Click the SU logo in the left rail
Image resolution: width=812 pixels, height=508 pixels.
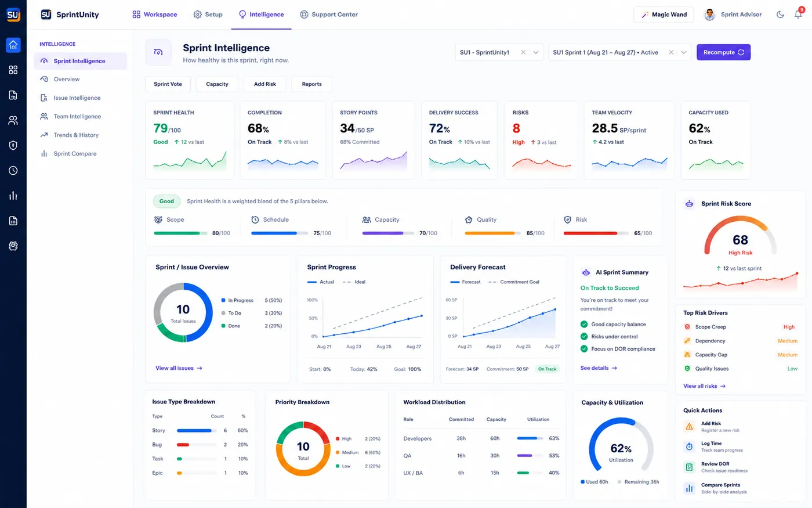13,15
